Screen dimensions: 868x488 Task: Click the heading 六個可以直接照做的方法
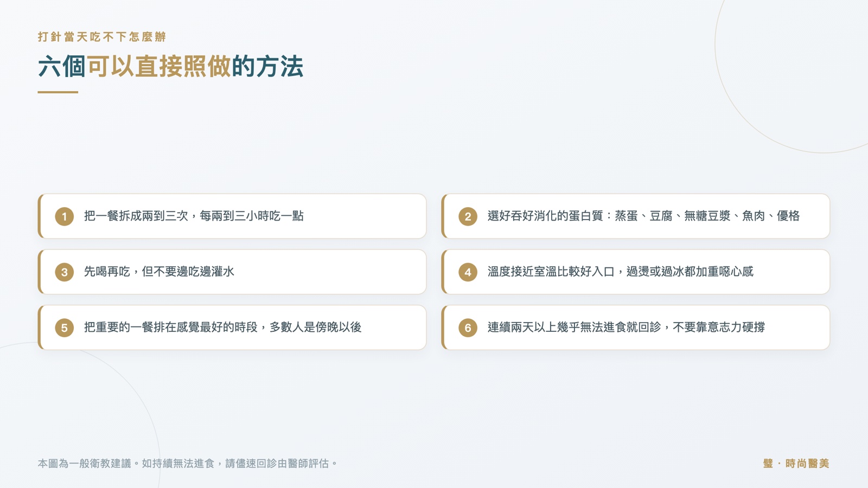click(x=170, y=67)
